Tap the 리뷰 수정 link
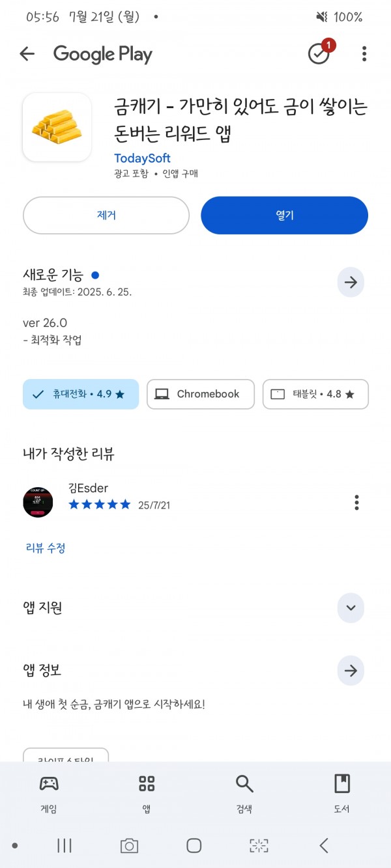 click(46, 548)
